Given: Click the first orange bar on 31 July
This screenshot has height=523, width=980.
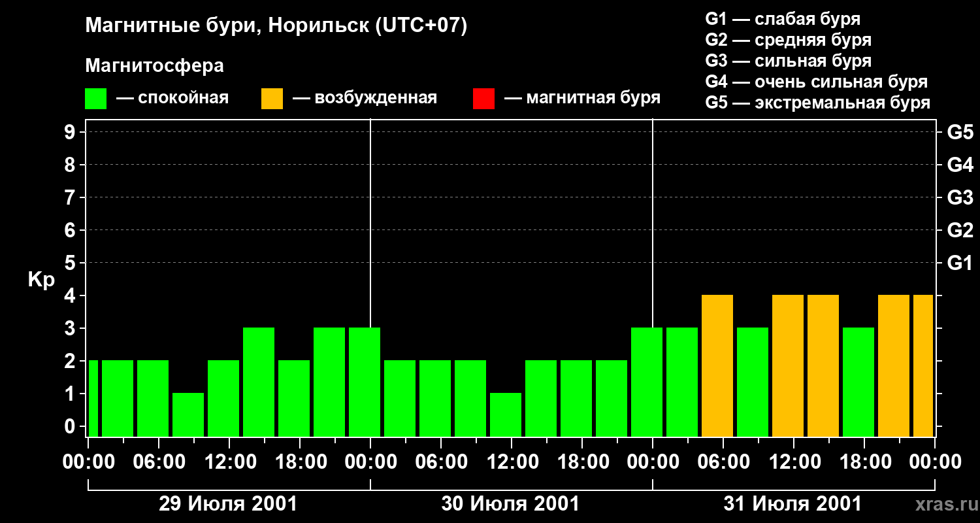Looking at the screenshot, I should coord(717,365).
